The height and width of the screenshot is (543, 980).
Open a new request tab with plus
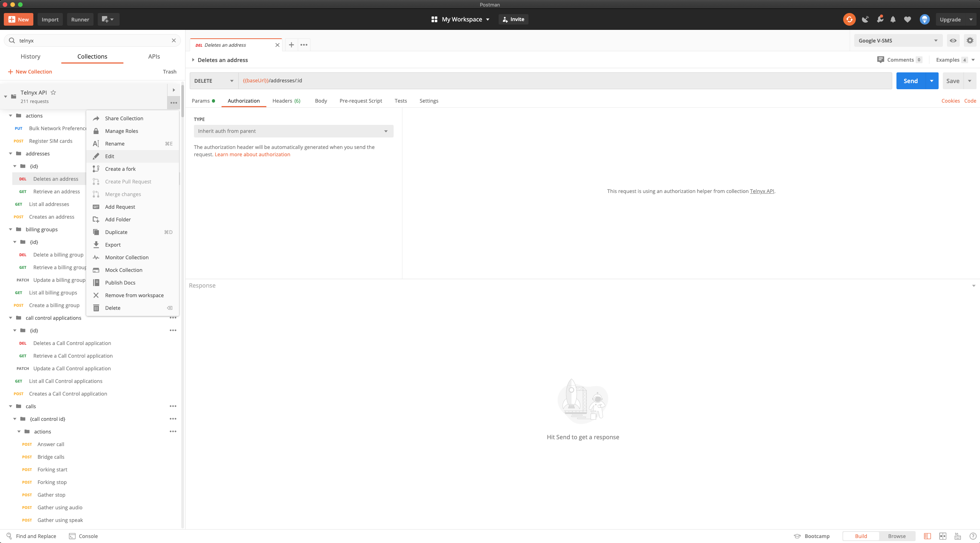tap(291, 45)
